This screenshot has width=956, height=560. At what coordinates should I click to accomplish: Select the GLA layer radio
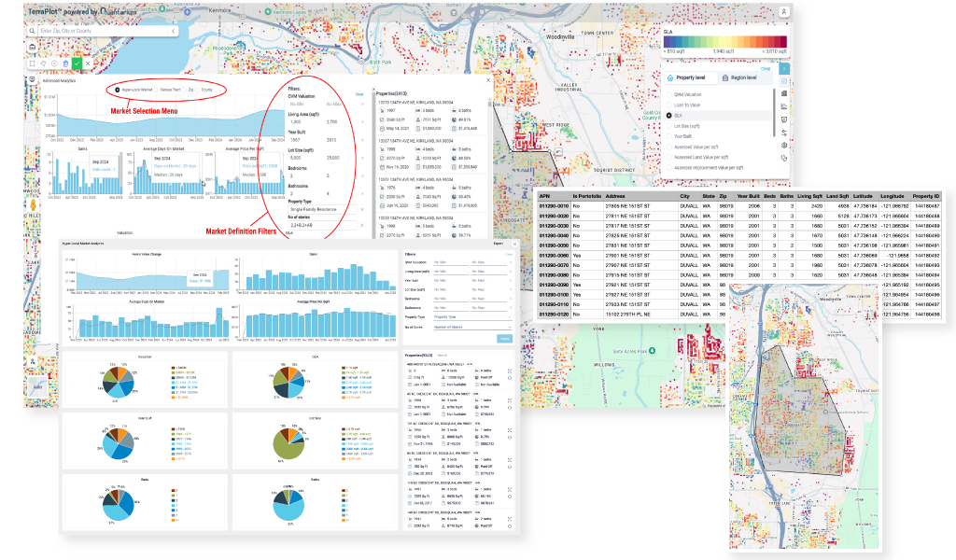(x=668, y=115)
